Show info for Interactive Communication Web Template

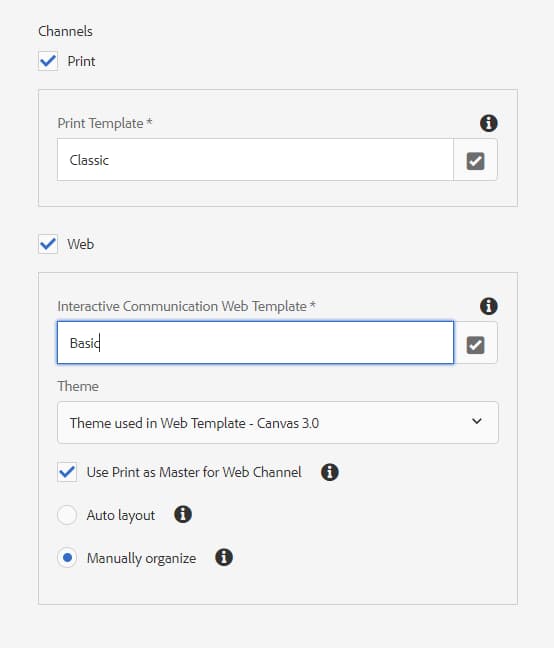click(488, 306)
